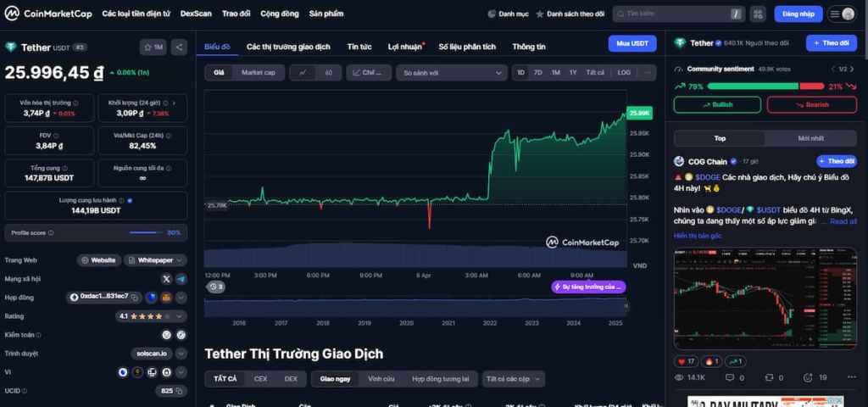Viewport: 868px width, 407px height.
Task: Click the 'Mua USDT' button
Action: 632,44
